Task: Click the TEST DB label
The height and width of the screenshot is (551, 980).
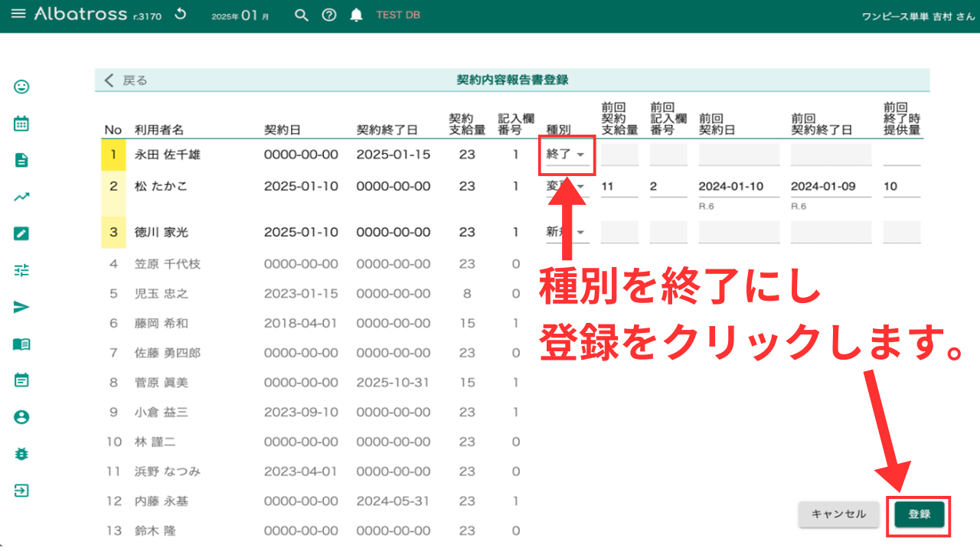Action: pyautogui.click(x=398, y=15)
